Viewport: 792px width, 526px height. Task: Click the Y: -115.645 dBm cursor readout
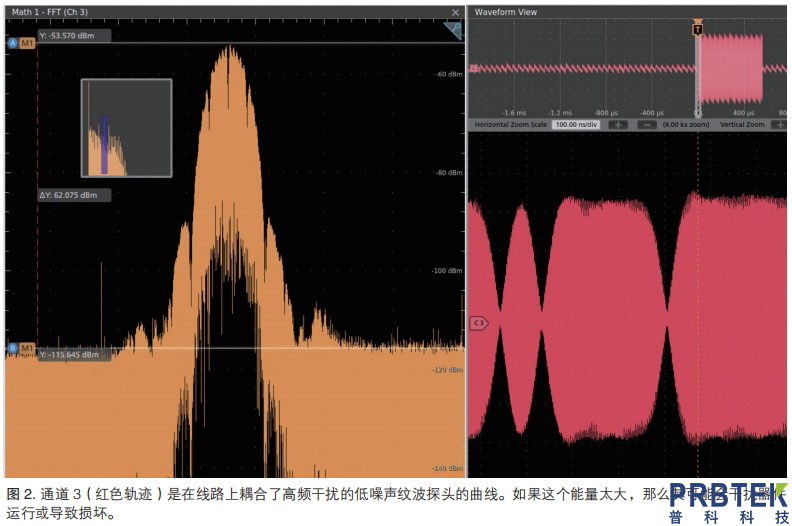tap(74, 354)
